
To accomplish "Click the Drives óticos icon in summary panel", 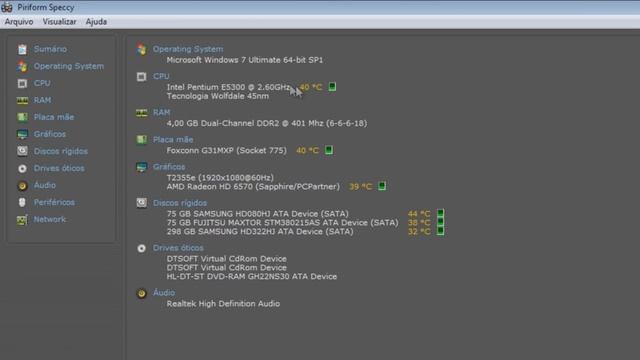I will pyautogui.click(x=142, y=248).
